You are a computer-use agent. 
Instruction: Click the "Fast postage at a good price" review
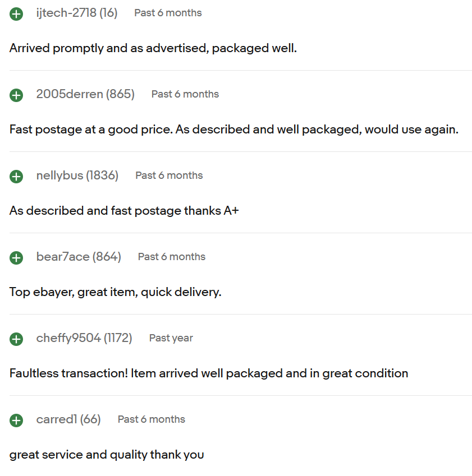coord(234,130)
